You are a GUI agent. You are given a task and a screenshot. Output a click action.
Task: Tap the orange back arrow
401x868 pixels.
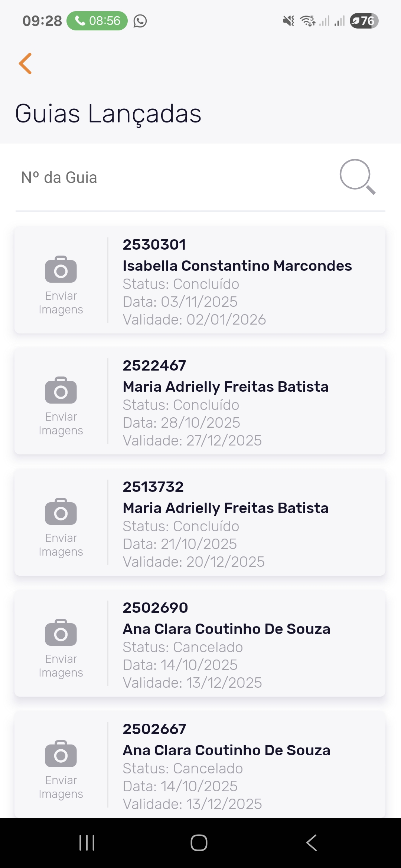pos(25,63)
